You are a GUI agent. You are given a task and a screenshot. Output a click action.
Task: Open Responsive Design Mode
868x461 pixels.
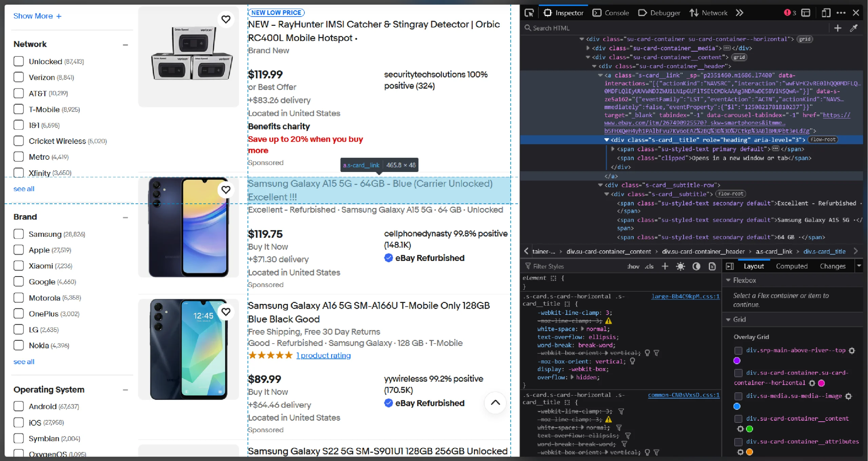[x=826, y=13]
